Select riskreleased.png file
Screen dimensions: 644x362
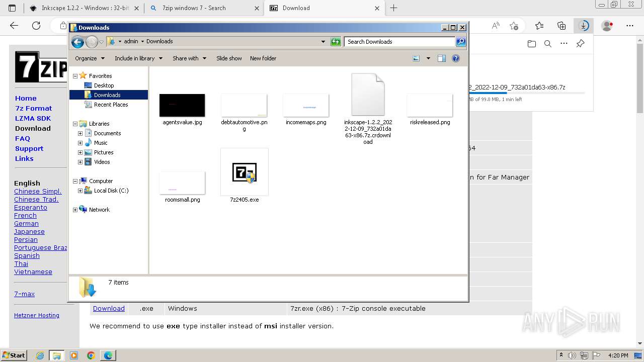click(x=430, y=106)
